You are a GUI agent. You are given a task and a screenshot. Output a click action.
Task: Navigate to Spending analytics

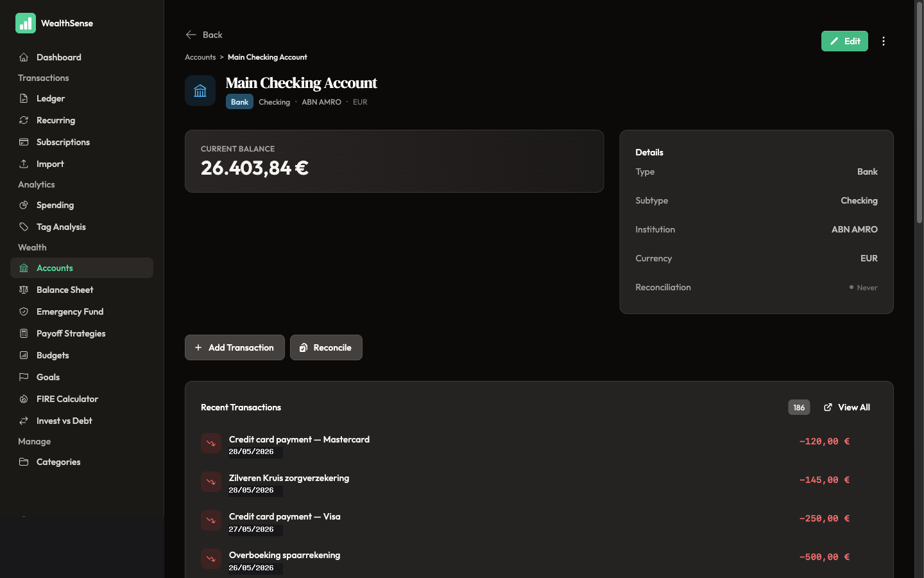pos(82,205)
